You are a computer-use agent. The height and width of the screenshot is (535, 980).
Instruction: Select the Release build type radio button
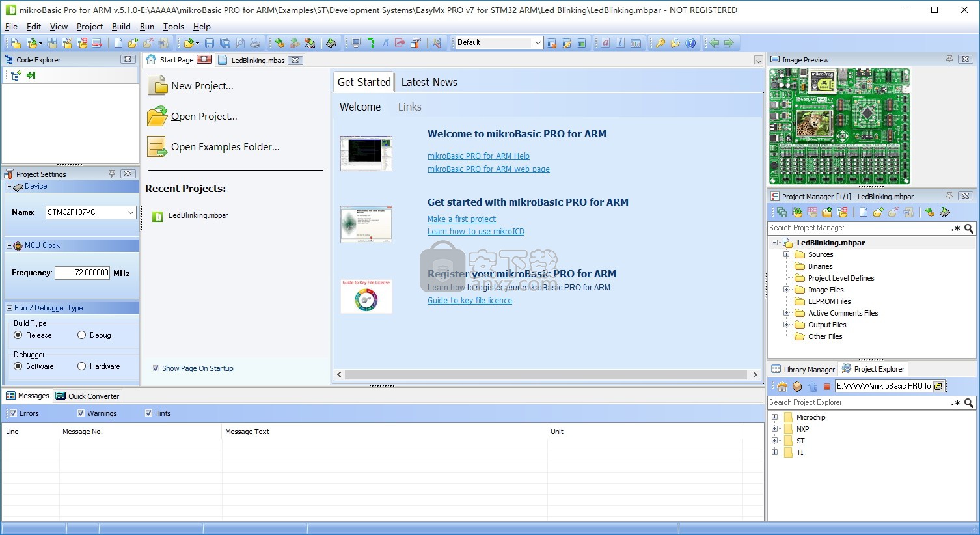coord(18,335)
